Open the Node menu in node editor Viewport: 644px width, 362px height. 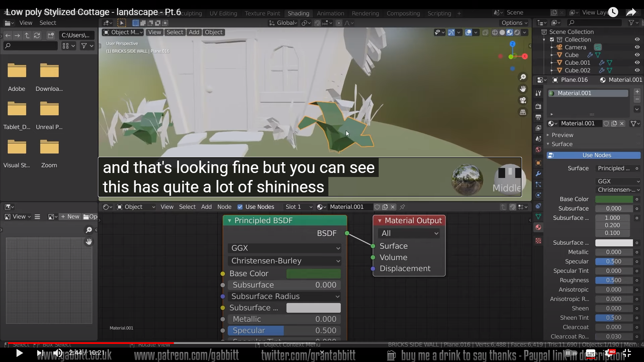(224, 207)
